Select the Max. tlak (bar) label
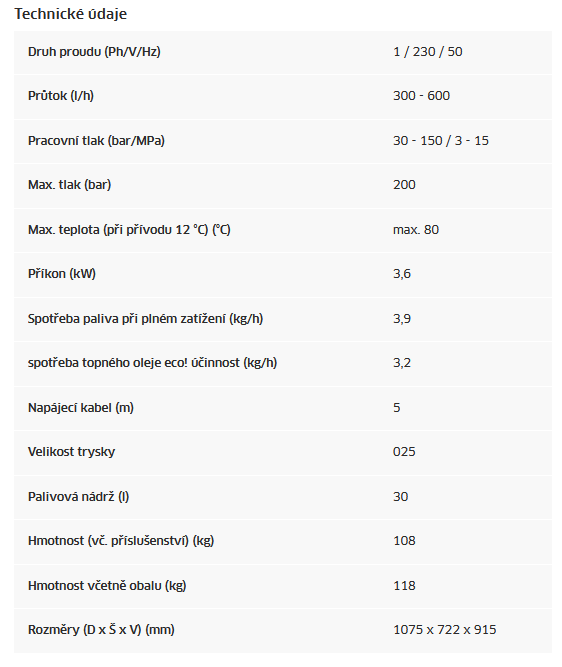The width and height of the screenshot is (562, 667). tap(69, 185)
